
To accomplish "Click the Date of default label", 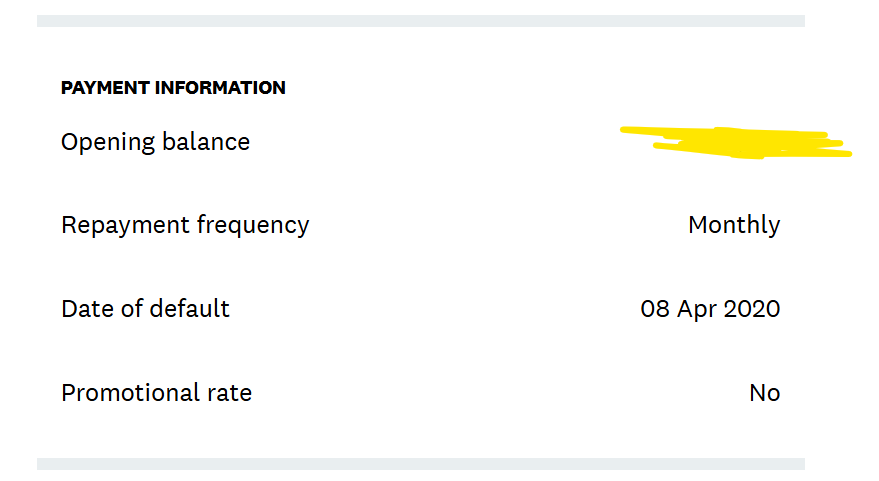I will point(145,309).
